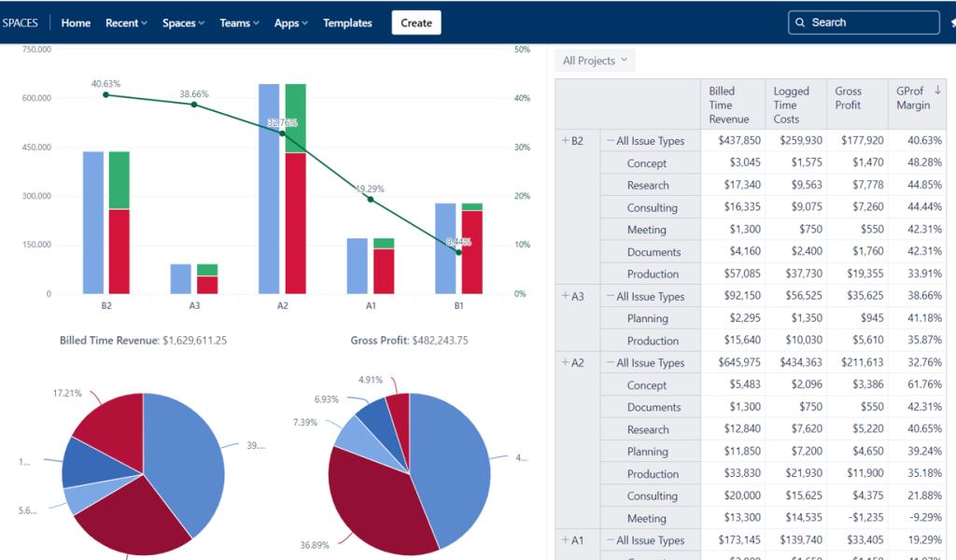956x560 pixels.
Task: Select the B2 Consulting row label
Action: tap(652, 207)
